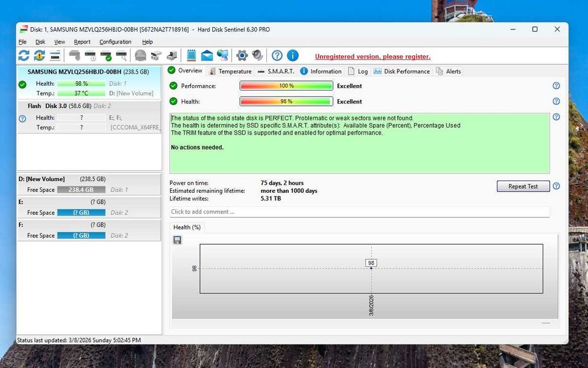Select SAMSUNG MZVLQ256HBJD-00BH disk header

[89, 72]
